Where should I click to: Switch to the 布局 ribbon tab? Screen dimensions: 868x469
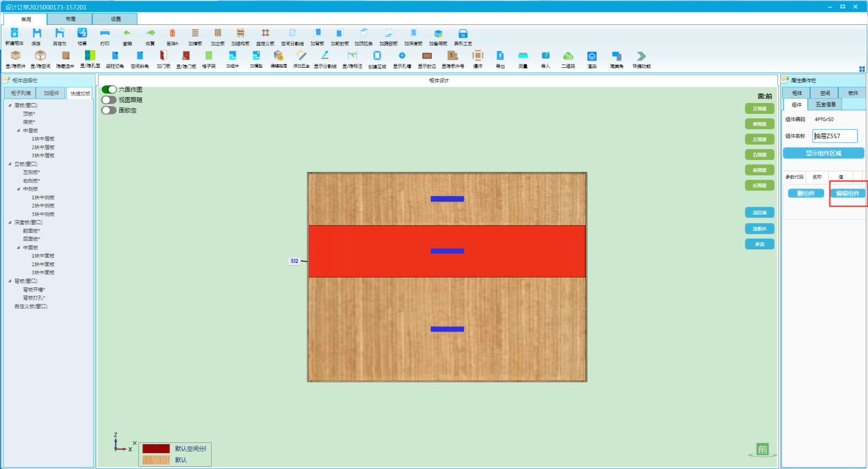[x=70, y=19]
